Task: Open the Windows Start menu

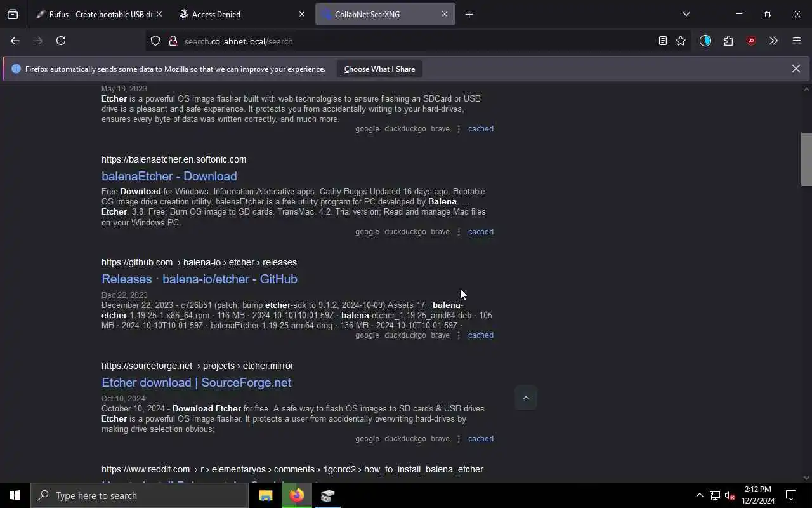Action: (x=15, y=495)
